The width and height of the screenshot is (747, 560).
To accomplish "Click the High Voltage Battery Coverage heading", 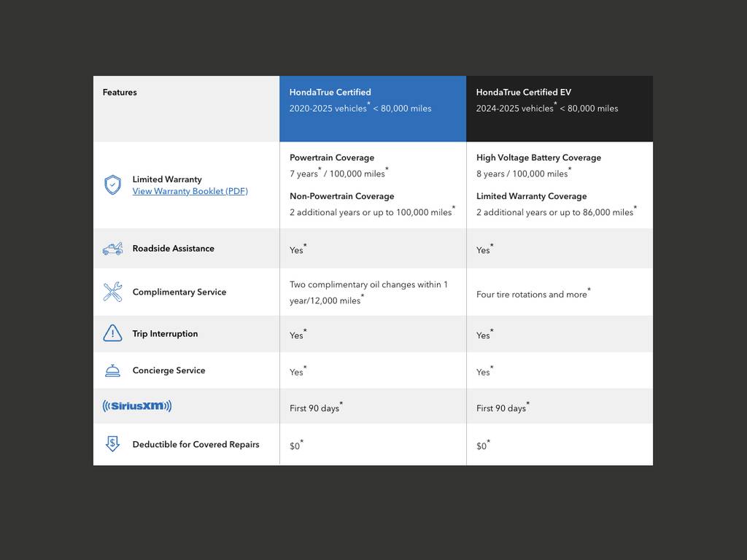I will [x=539, y=157].
